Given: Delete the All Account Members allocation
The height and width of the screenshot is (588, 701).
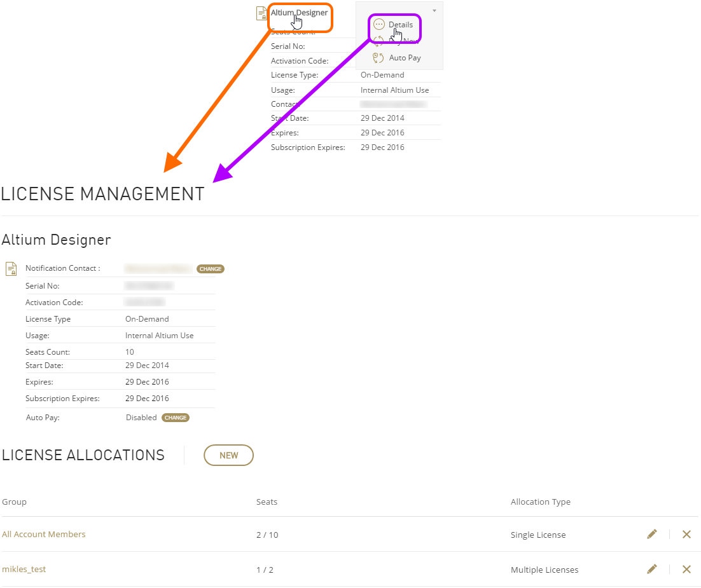Looking at the screenshot, I should pos(686,535).
